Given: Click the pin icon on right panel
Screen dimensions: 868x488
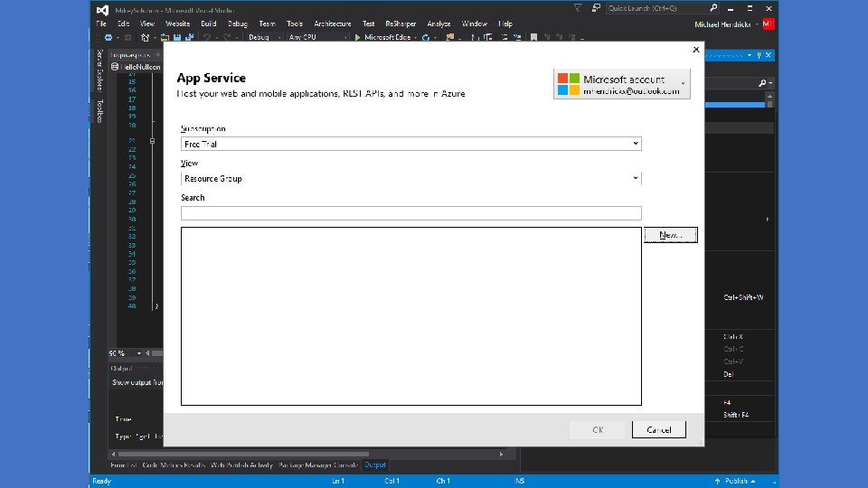Looking at the screenshot, I should (759, 55).
